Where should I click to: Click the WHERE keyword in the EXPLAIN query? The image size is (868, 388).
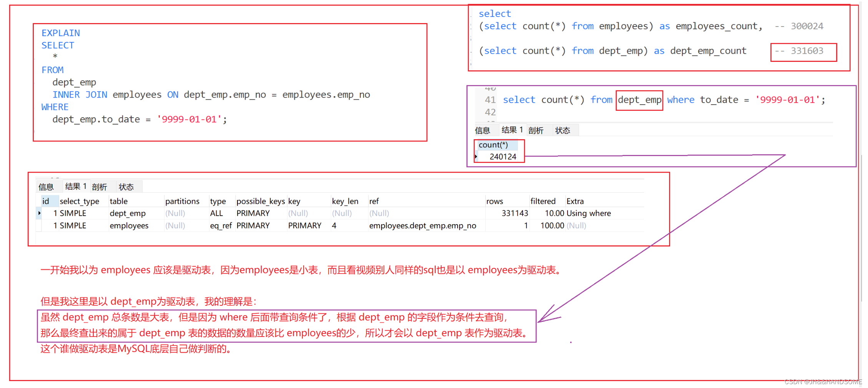click(55, 107)
